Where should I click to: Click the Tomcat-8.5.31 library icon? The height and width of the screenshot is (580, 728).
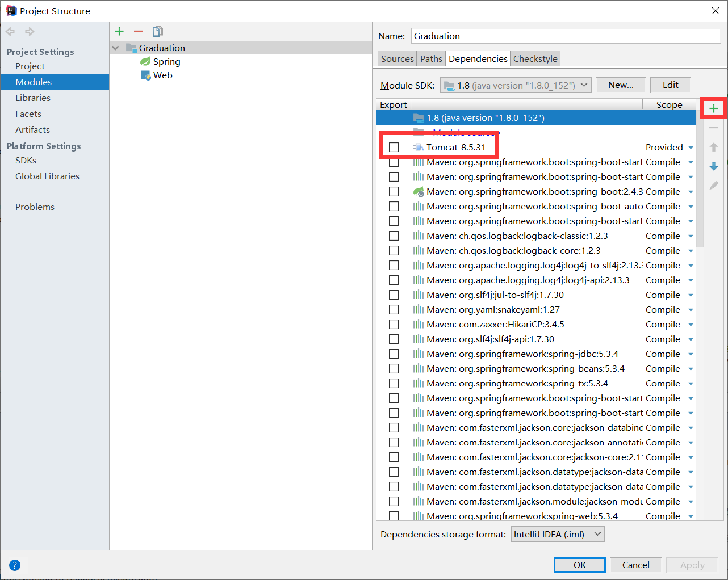pyautogui.click(x=418, y=147)
